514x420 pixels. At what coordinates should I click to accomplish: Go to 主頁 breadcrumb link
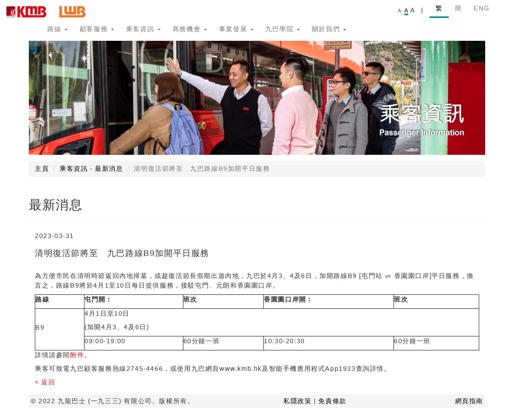(42, 169)
